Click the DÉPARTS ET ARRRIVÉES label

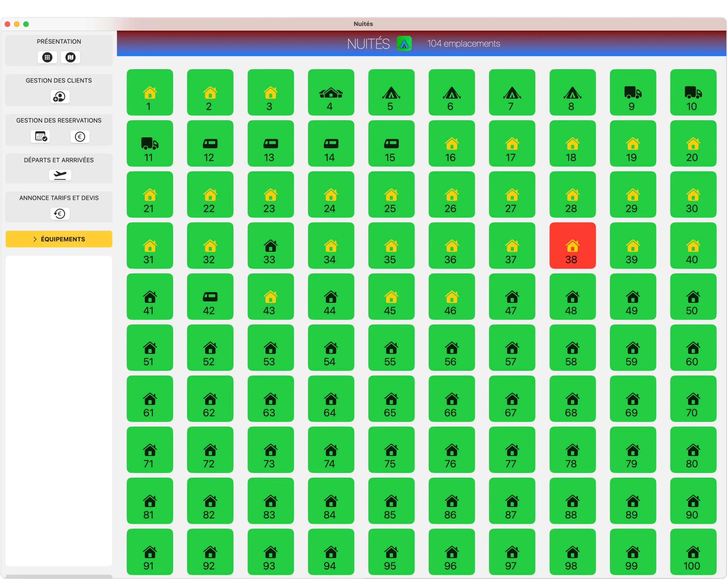pyautogui.click(x=59, y=160)
